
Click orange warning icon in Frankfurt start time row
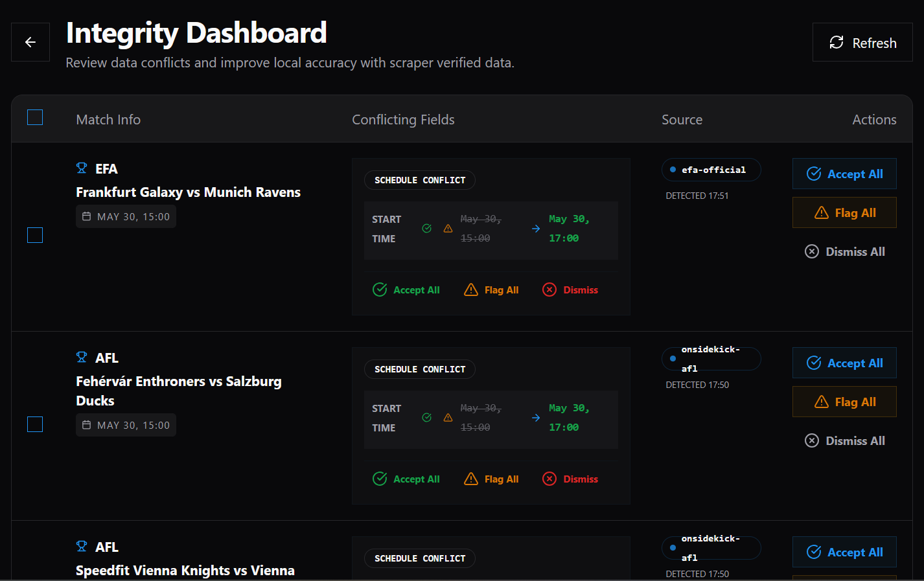448,229
